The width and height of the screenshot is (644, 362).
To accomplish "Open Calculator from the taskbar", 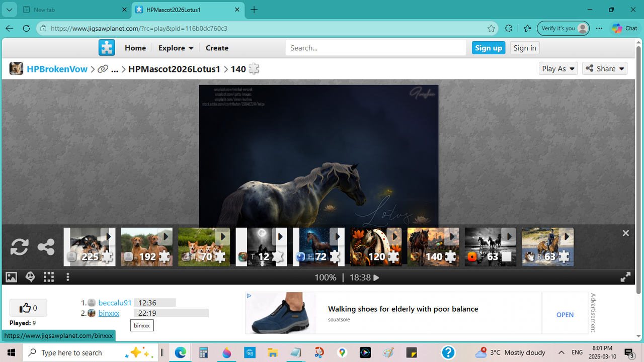I will (x=203, y=352).
